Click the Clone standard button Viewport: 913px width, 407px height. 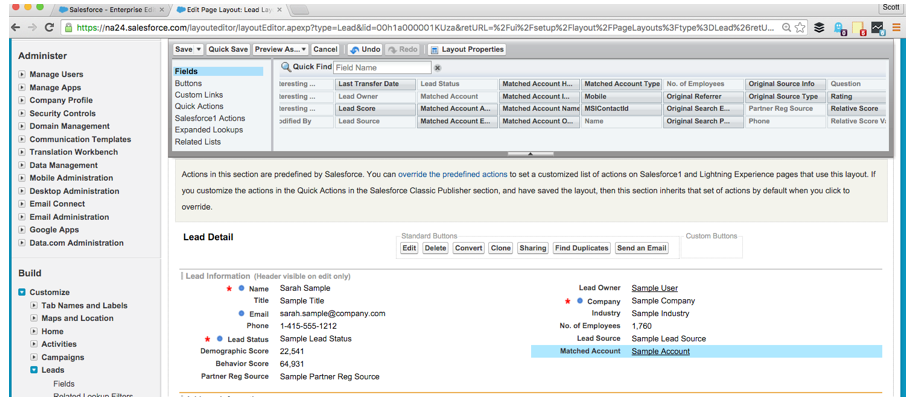[501, 248]
